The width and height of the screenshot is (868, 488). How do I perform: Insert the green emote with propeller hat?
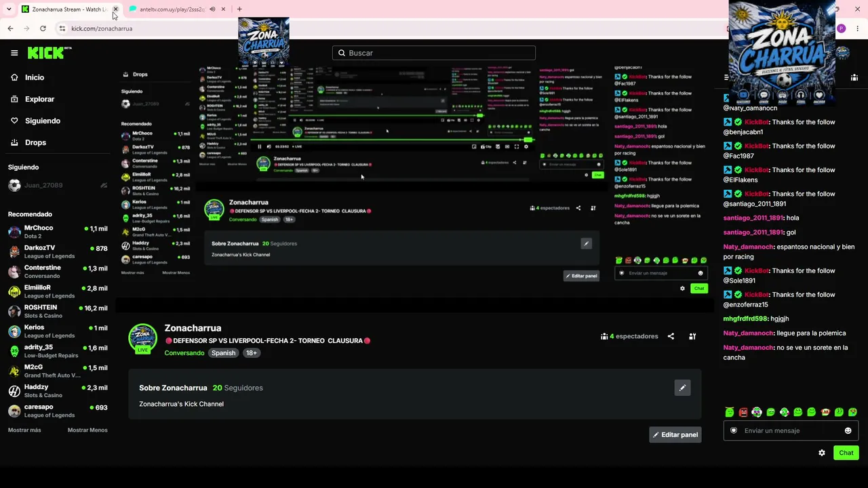[730, 412]
